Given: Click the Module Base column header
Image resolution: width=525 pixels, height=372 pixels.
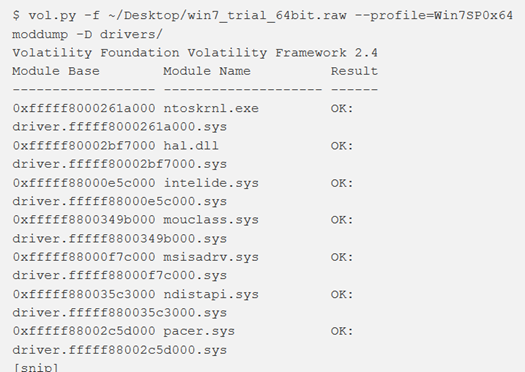Looking at the screenshot, I should (x=56, y=71).
